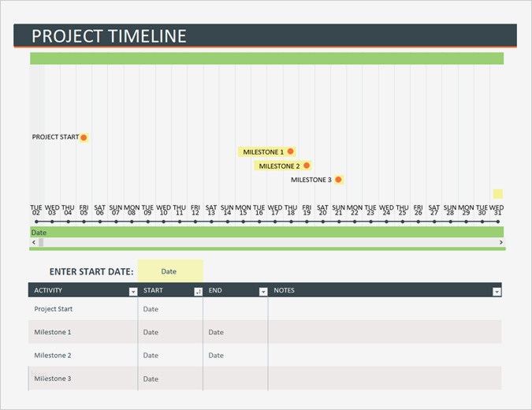Select the MILESTONE 3 chart label
Screen dimensions: 532x410
click(x=311, y=180)
